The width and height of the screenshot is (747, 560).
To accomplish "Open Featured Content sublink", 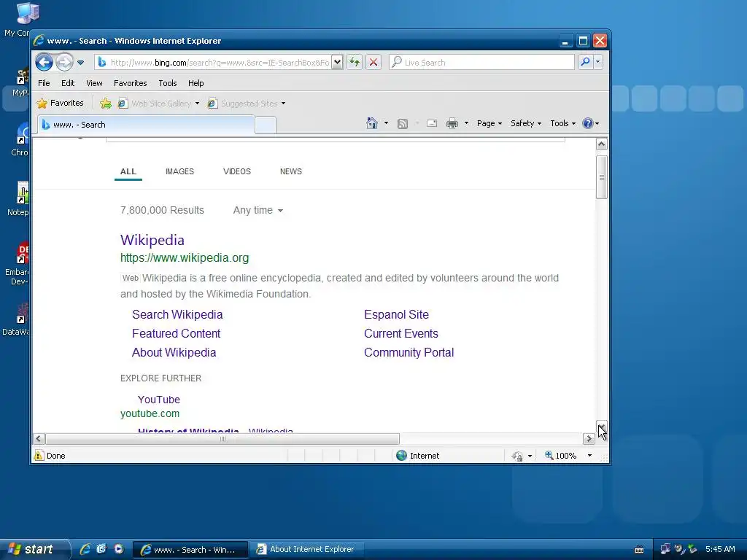I will (x=177, y=333).
